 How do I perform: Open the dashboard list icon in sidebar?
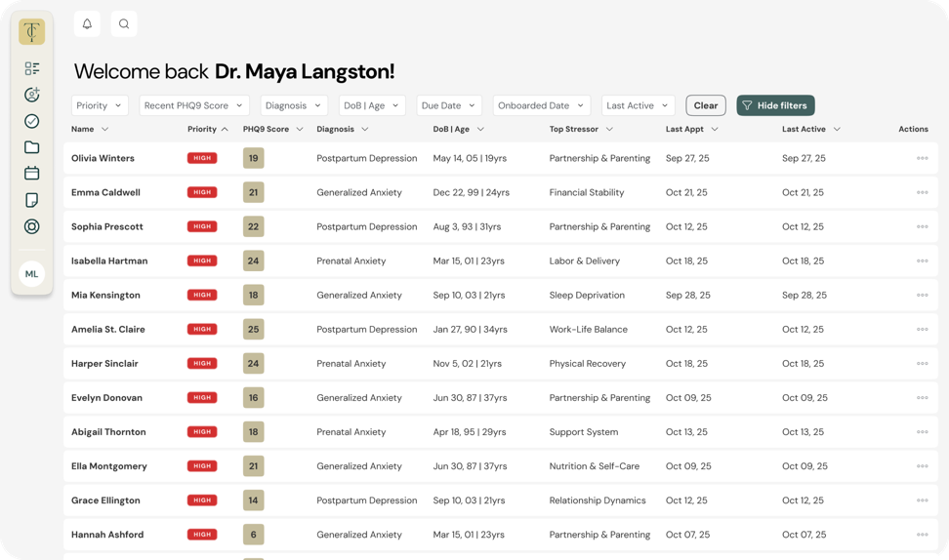pos(32,68)
